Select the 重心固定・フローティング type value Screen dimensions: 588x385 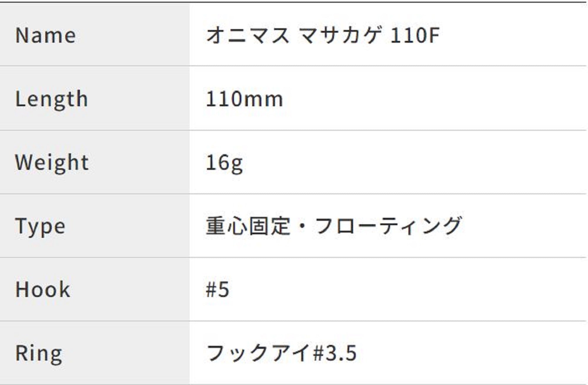coord(334,226)
